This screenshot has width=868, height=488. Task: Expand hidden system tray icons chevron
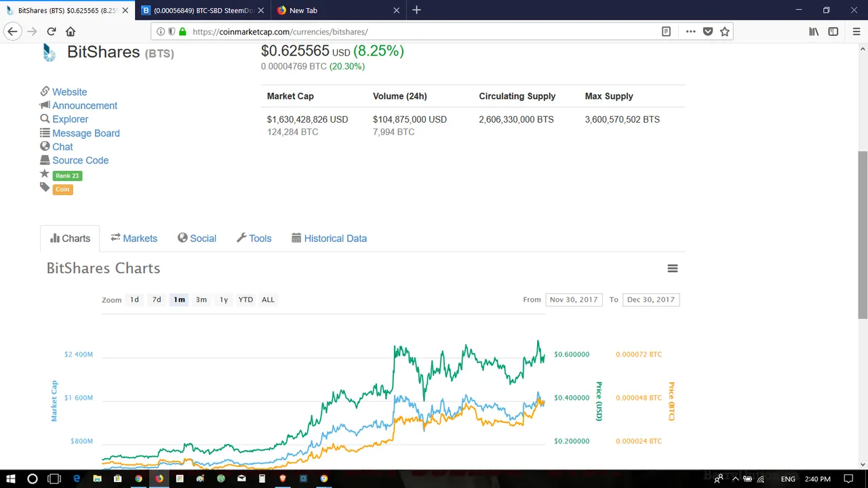click(x=735, y=479)
